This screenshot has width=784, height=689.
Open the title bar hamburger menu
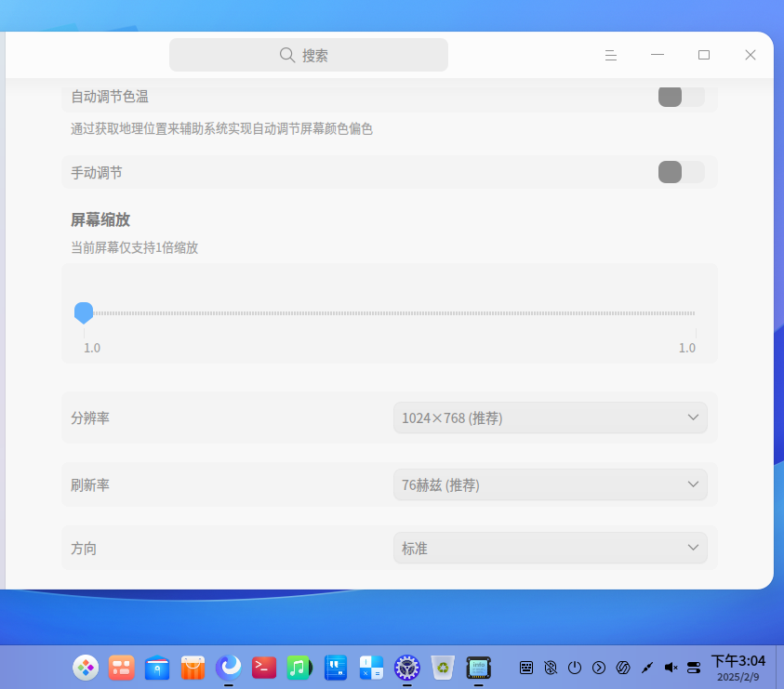(x=610, y=55)
